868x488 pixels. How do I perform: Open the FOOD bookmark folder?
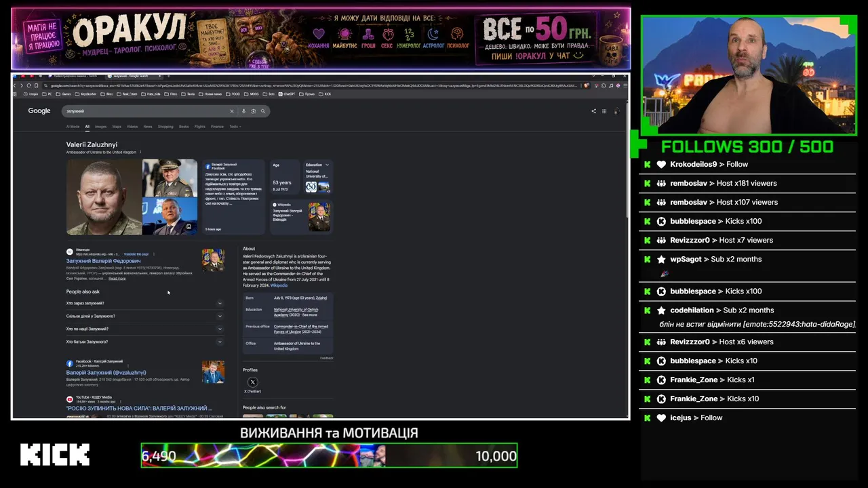pyautogui.click(x=233, y=94)
